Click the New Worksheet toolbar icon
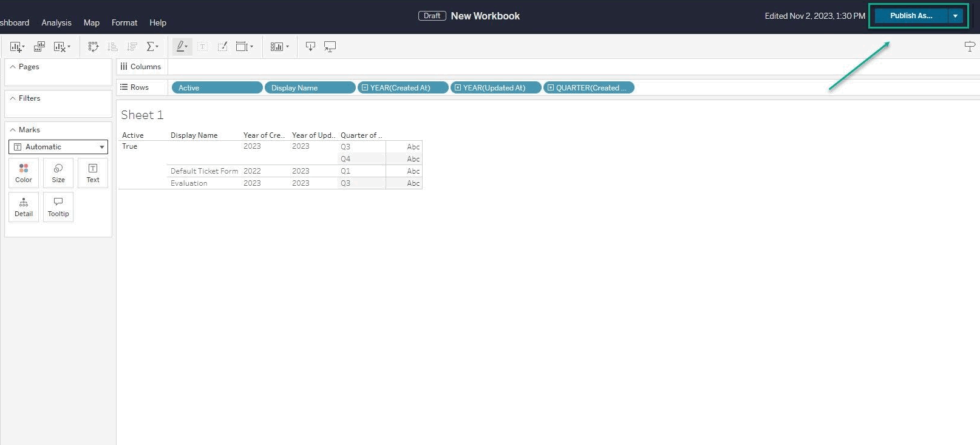 [x=16, y=47]
